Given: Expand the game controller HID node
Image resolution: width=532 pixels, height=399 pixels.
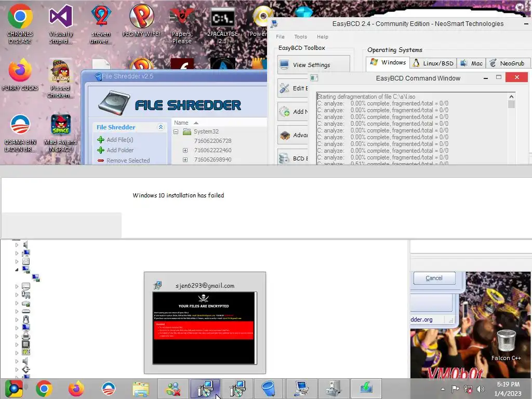Looking at the screenshot, I should pos(17,295).
